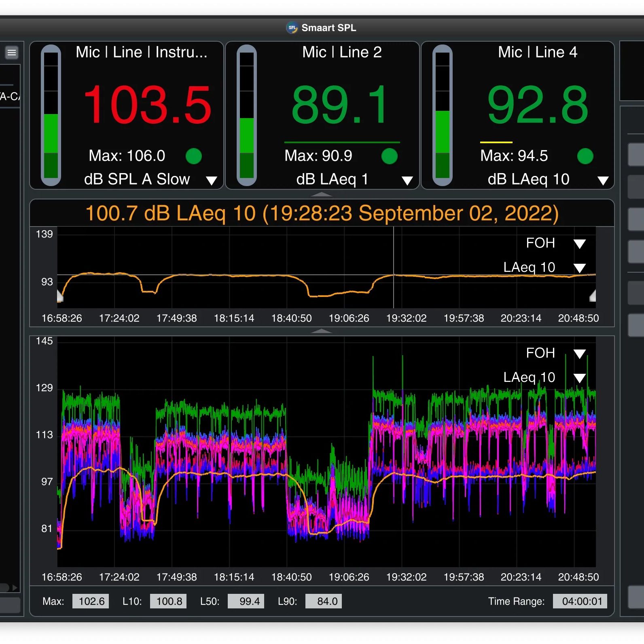644x644 pixels.
Task: Open the dB LAeq 10 metric dropdown
Action: tap(603, 180)
